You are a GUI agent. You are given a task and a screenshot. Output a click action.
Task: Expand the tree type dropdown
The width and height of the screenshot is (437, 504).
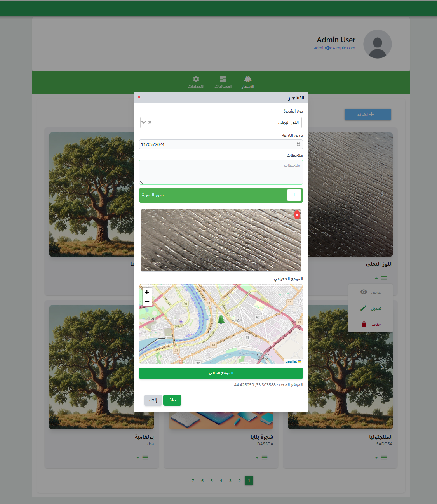[144, 122]
